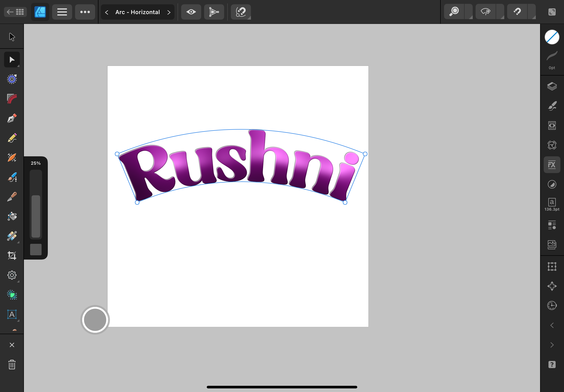Click the 25% slider track

click(36, 204)
